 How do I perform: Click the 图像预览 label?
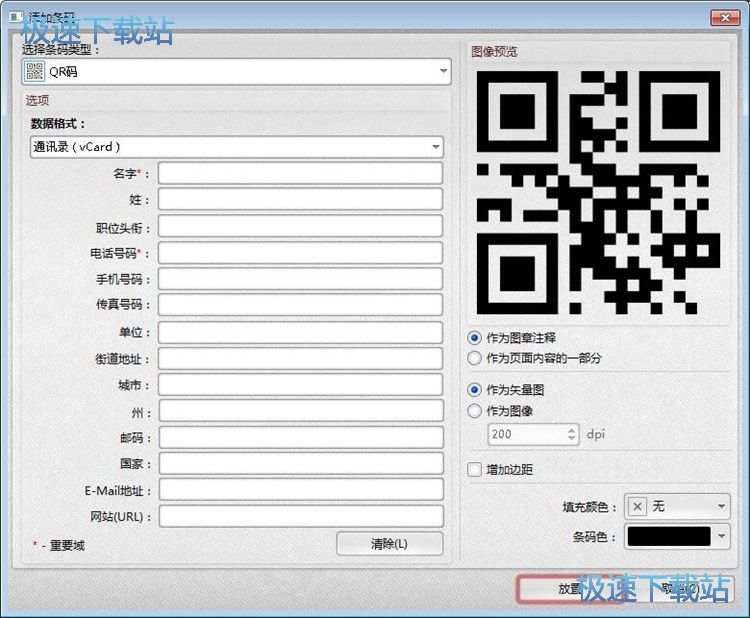pyautogui.click(x=494, y=51)
